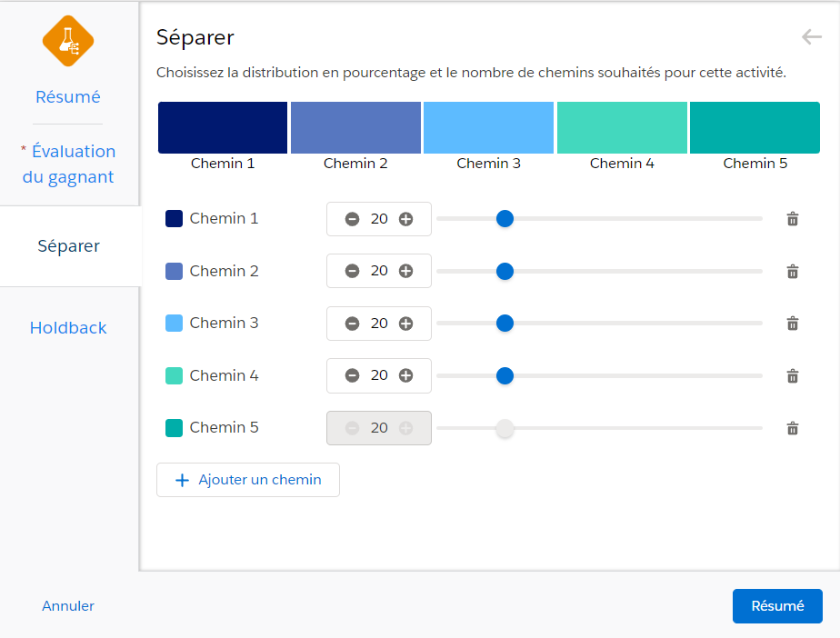Click the Chemin 1 slider handle
Viewport: 840px width, 638px height.
505,218
